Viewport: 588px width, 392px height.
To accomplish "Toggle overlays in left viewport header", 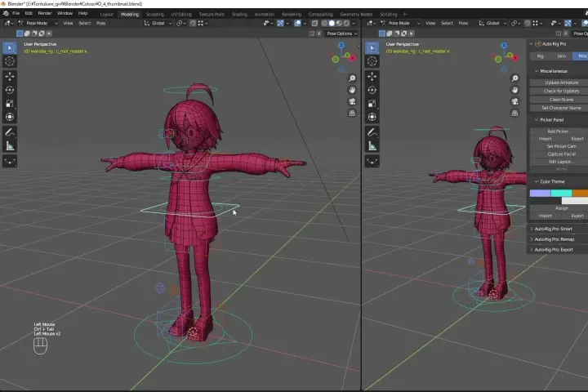I will (x=297, y=23).
